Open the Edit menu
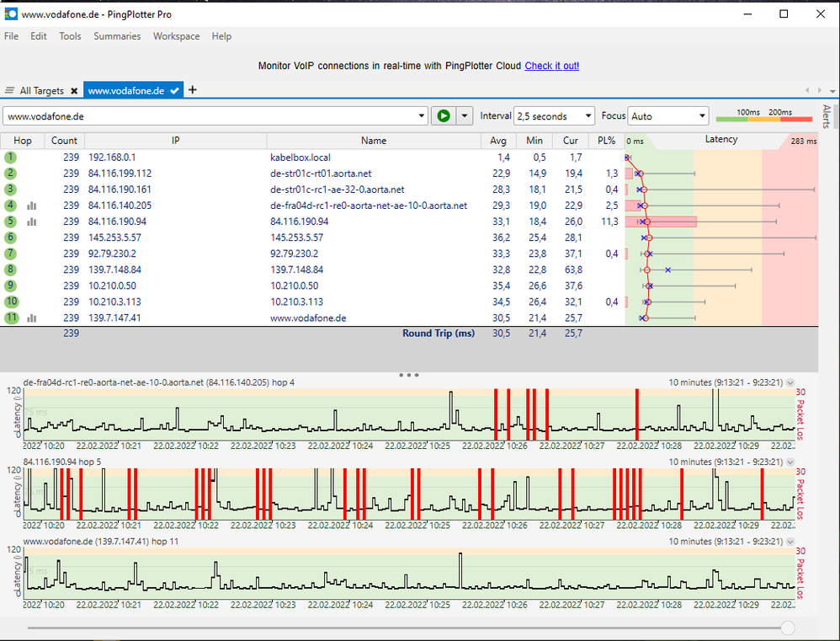This screenshot has height=641, width=840. point(39,36)
